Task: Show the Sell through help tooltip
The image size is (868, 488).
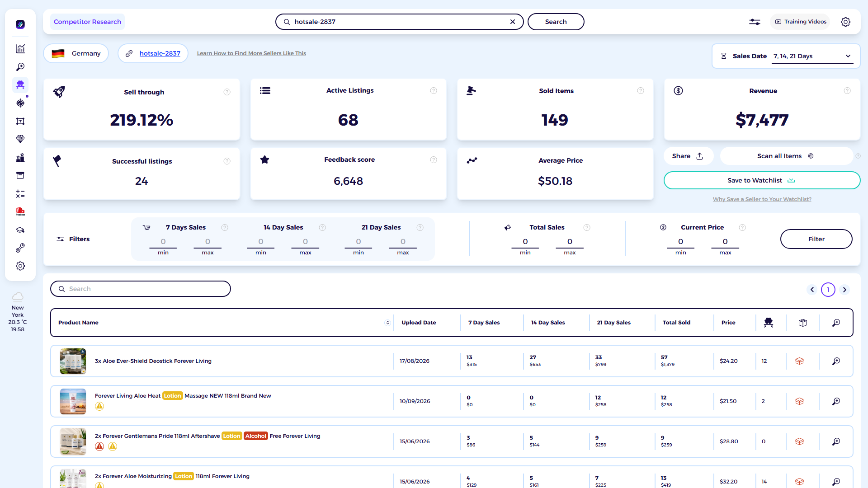Action: pyautogui.click(x=227, y=92)
